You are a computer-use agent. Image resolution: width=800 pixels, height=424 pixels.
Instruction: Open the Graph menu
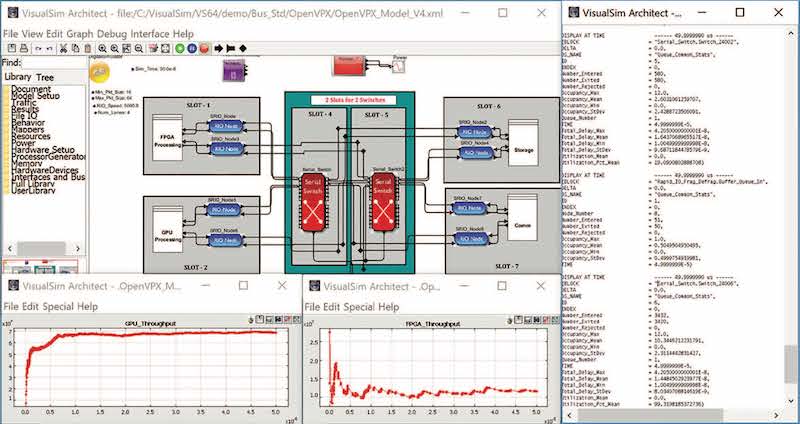pyautogui.click(x=80, y=34)
